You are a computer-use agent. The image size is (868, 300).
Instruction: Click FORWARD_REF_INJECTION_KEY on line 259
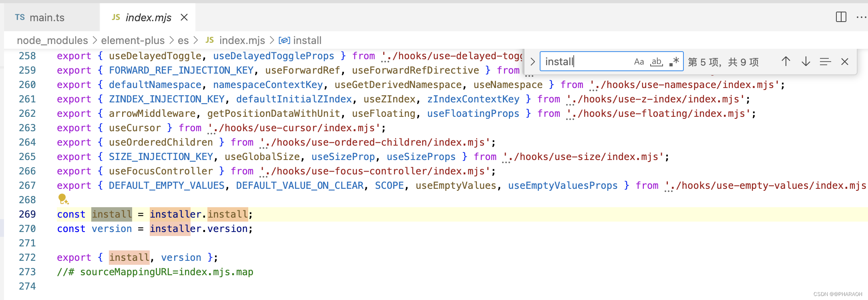tap(181, 70)
